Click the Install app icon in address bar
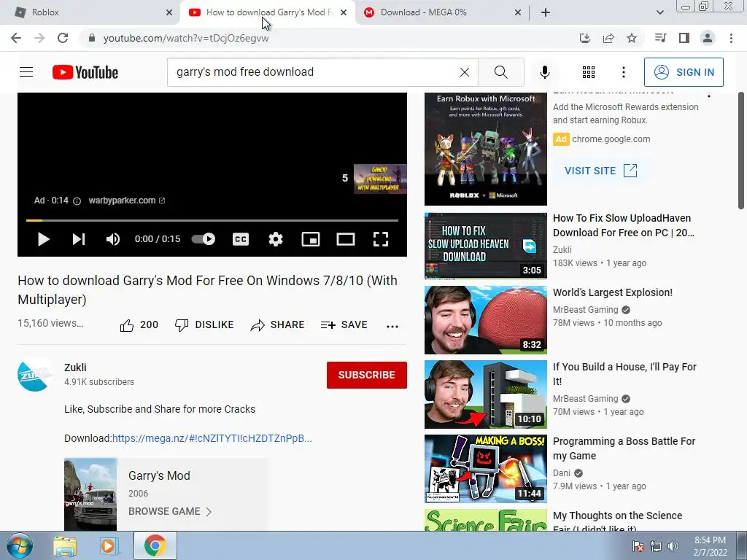The height and width of the screenshot is (560, 747). pos(584,38)
